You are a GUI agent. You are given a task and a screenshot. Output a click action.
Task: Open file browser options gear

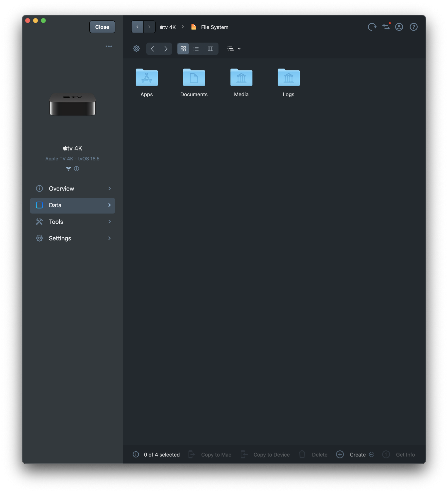click(137, 49)
